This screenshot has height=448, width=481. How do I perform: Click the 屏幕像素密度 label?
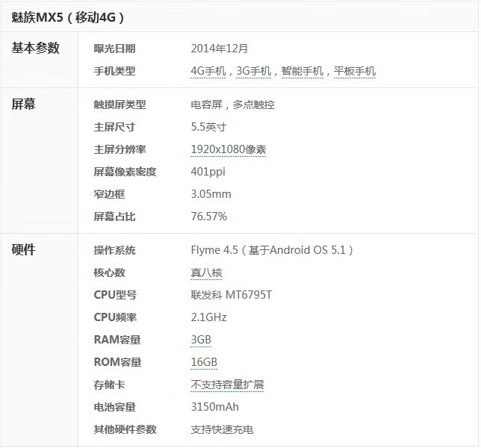point(125,172)
